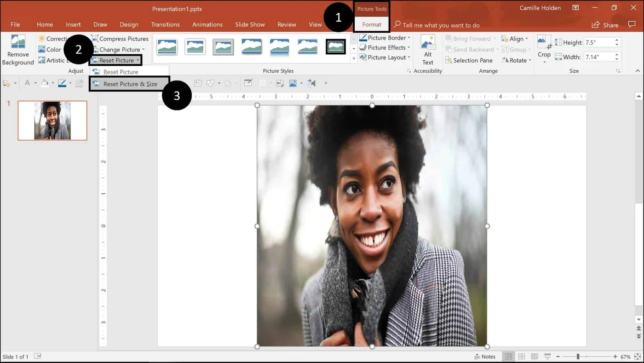Image resolution: width=644 pixels, height=363 pixels.
Task: Click the Next Slide double arrow button
Action: click(638, 336)
